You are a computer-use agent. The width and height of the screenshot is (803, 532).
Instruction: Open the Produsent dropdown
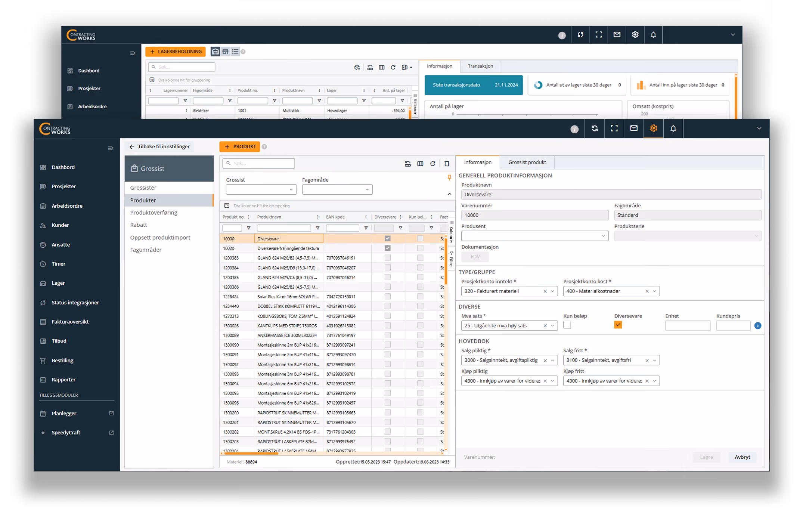tap(535, 236)
